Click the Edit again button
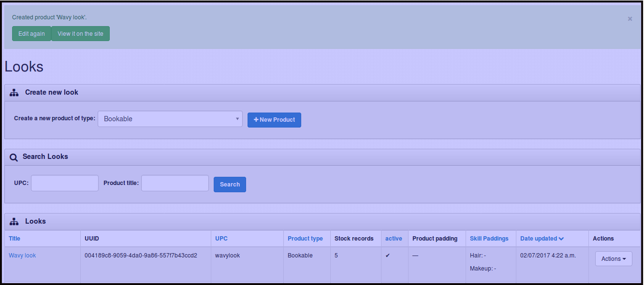 click(x=31, y=34)
